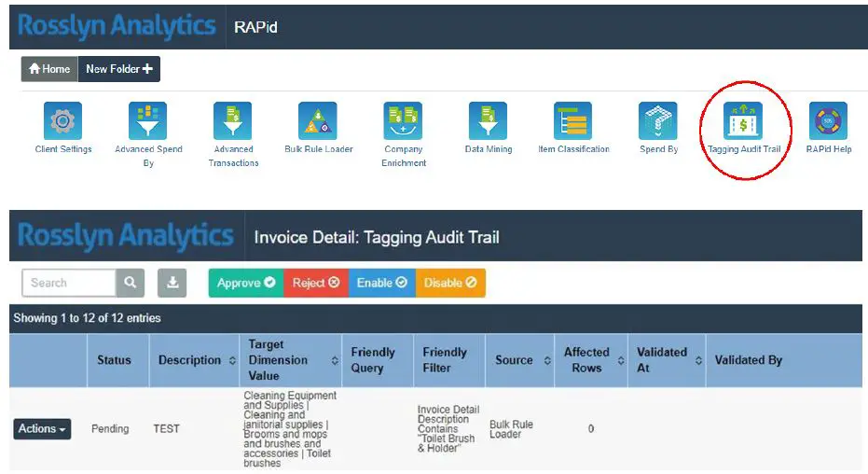This screenshot has height=474, width=868.
Task: Click the orange Disable button
Action: coord(450,283)
